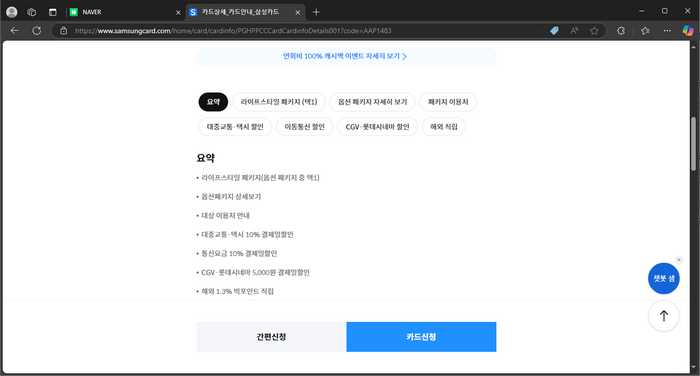This screenshot has height=376, width=700.
Task: Click the vertical scrollbar thumb
Action: point(693,144)
